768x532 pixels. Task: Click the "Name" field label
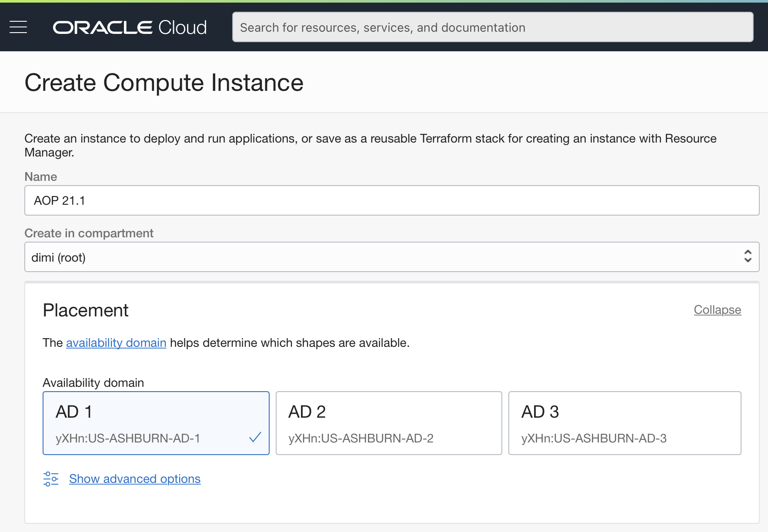click(x=41, y=177)
